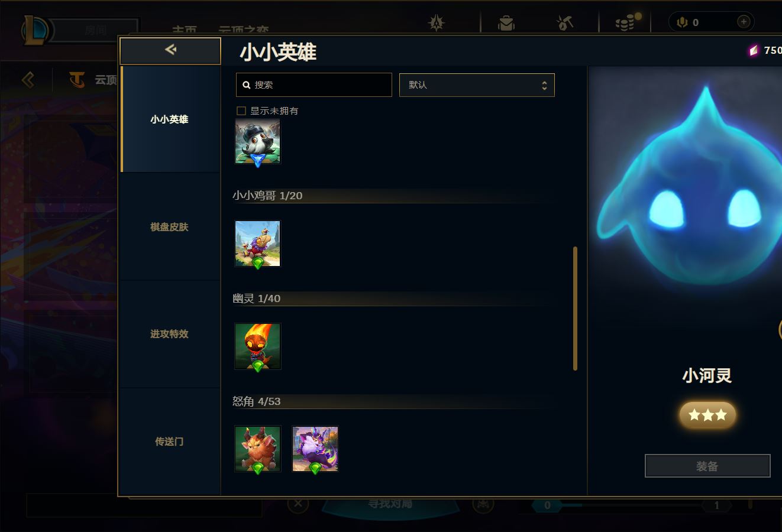Click the emblem icon in top bar

437,23
